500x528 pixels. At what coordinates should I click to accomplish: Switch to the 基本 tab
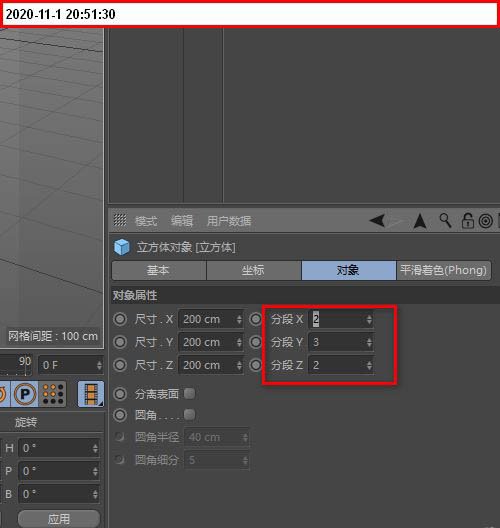[x=159, y=270]
